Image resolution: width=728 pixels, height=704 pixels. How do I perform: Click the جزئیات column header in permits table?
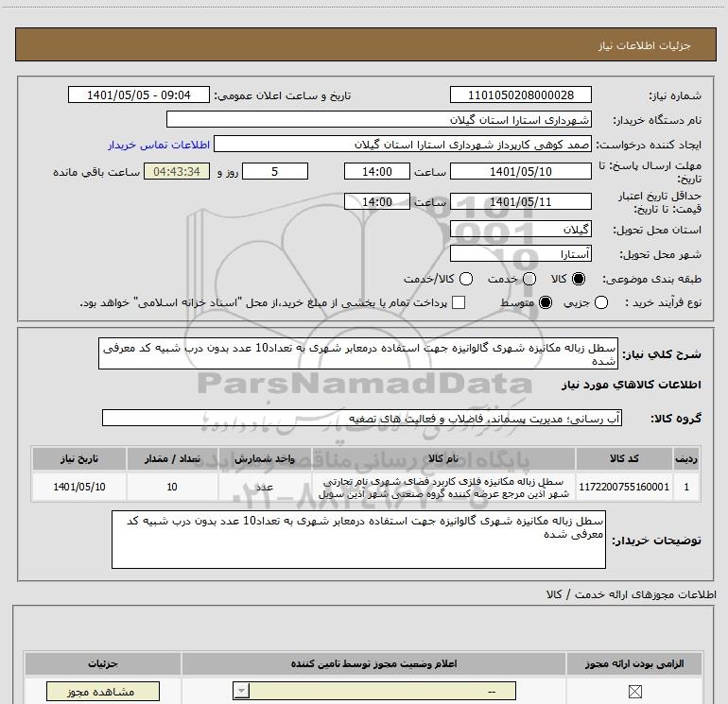point(103,663)
